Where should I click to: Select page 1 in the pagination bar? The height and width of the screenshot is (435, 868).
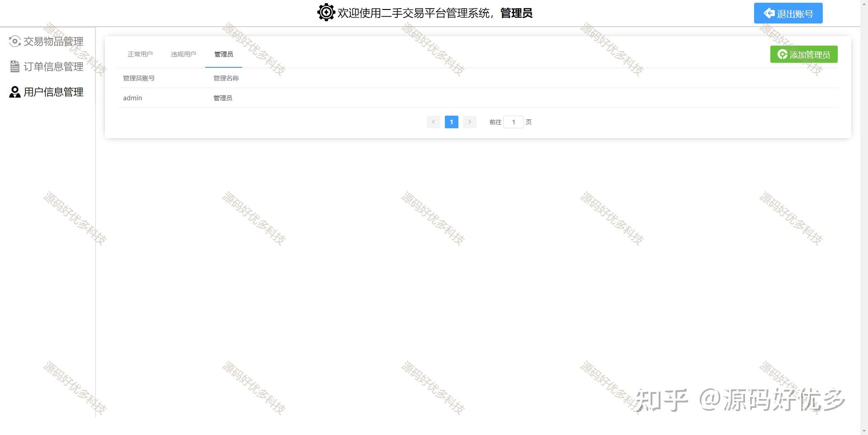[451, 122]
